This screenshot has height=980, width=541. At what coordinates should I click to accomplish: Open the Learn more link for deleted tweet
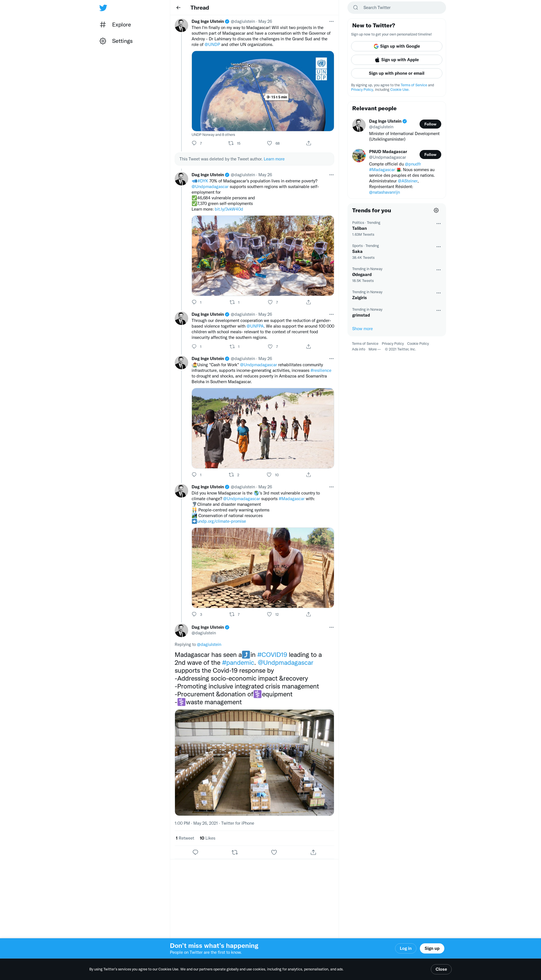pos(274,159)
